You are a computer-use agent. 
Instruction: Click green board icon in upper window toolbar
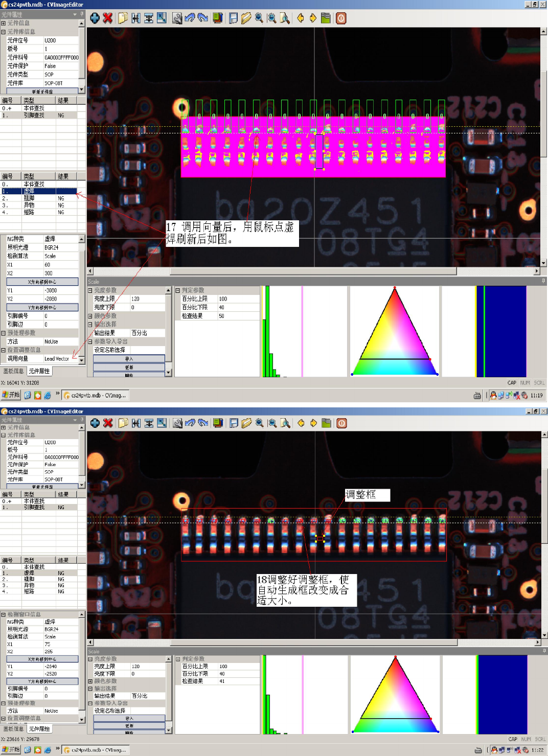pos(326,18)
